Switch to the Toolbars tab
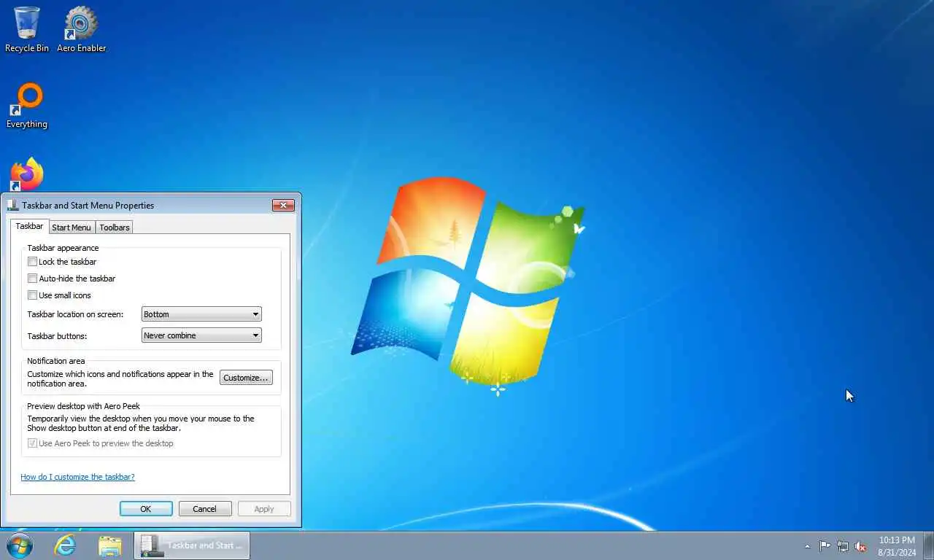Viewport: 934px width, 560px height. coord(115,227)
